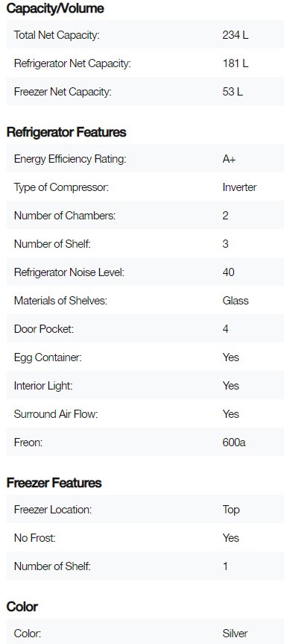Viewport: 284px width, 644px height.
Task: Click the 181 L refrigerator capacity value
Action: coord(235,63)
